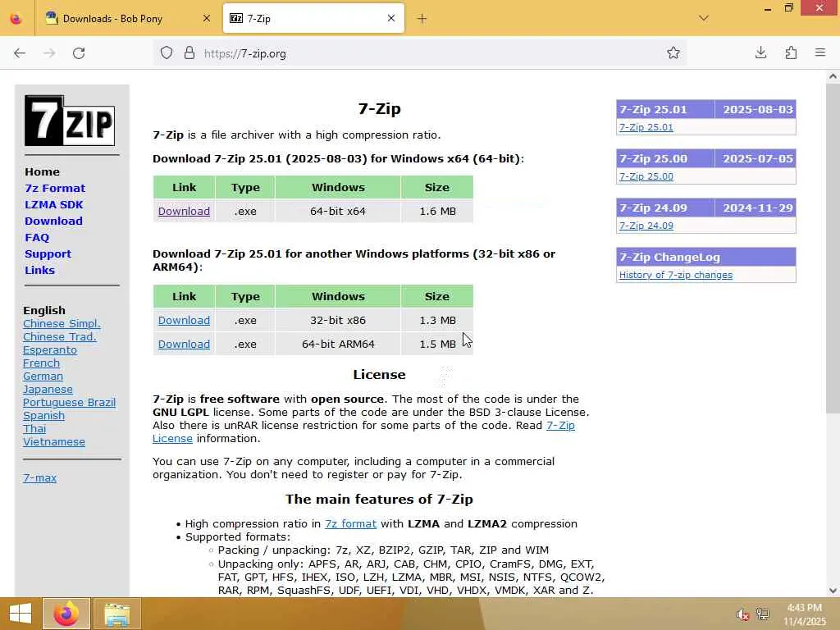Click the scrollbar up arrow

coord(833,76)
